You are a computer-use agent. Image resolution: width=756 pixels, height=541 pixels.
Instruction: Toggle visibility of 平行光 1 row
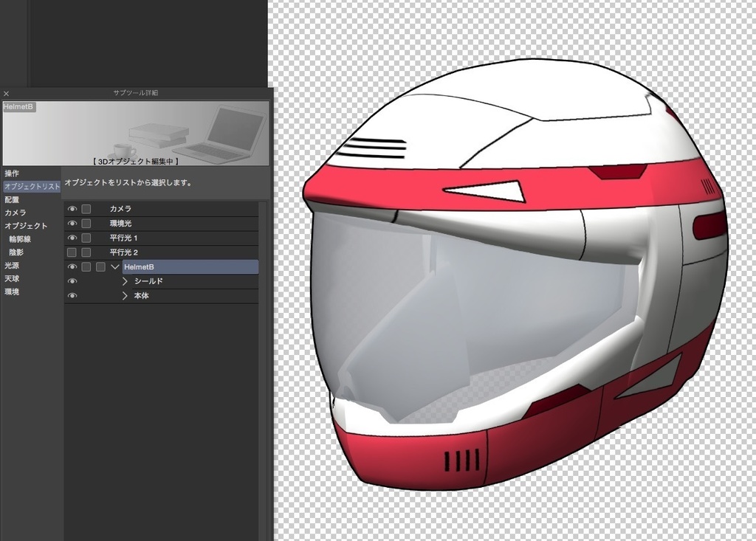tap(72, 238)
